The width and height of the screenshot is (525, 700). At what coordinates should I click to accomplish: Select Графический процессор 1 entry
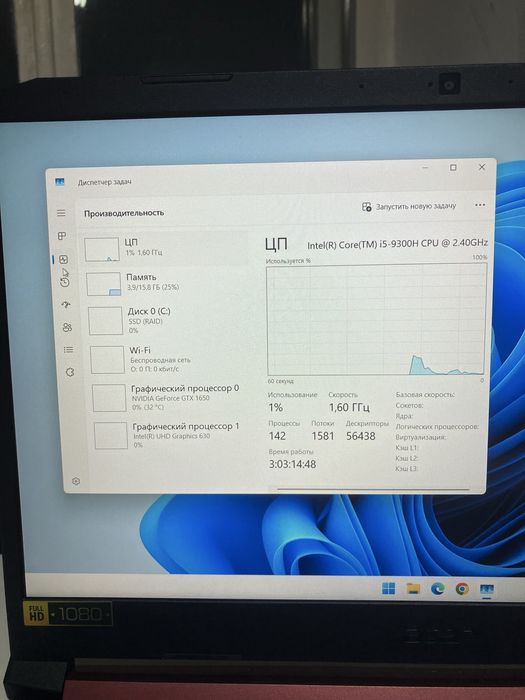pos(173,435)
